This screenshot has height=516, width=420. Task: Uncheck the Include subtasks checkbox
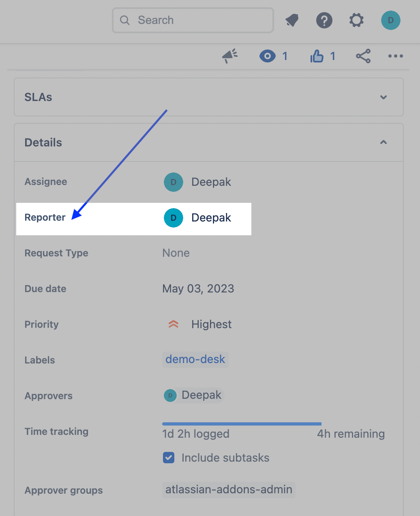coord(169,458)
